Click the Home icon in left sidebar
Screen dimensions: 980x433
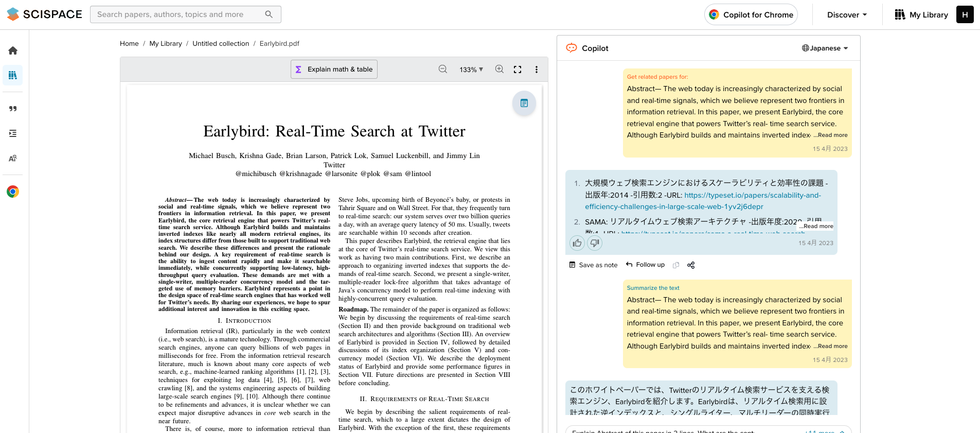(x=13, y=50)
